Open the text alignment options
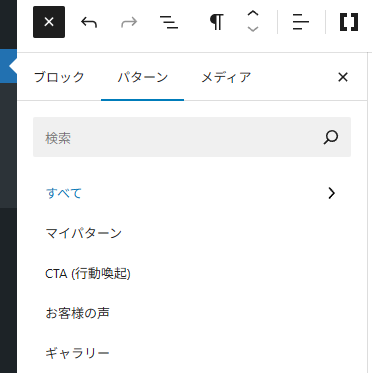The image size is (372, 373). click(x=301, y=22)
